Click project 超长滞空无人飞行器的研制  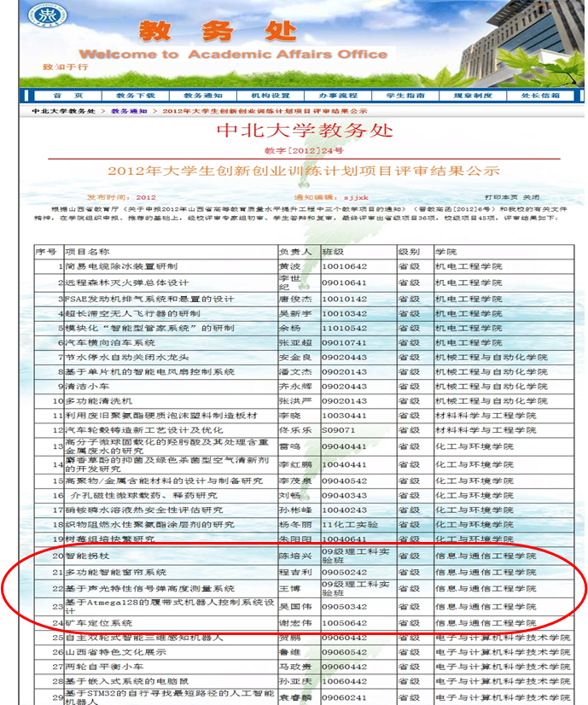coord(132,313)
